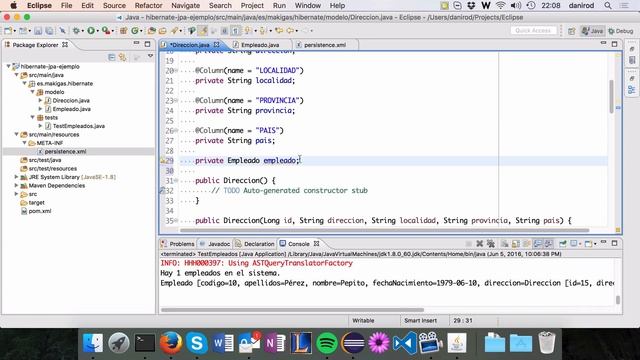Expand Maven Dependencies node
640x360 pixels.
17,185
